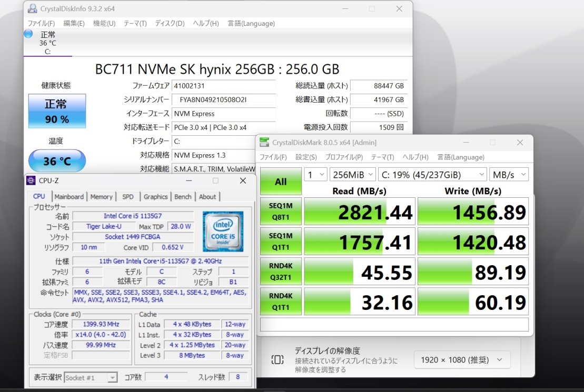
Task: Open the test count dropdown showing 1
Action: click(315, 175)
